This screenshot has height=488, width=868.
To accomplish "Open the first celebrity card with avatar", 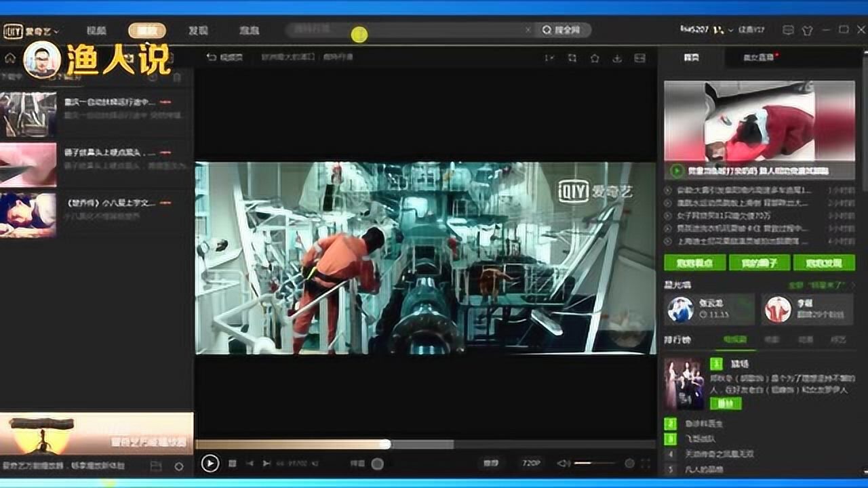I will click(x=709, y=309).
